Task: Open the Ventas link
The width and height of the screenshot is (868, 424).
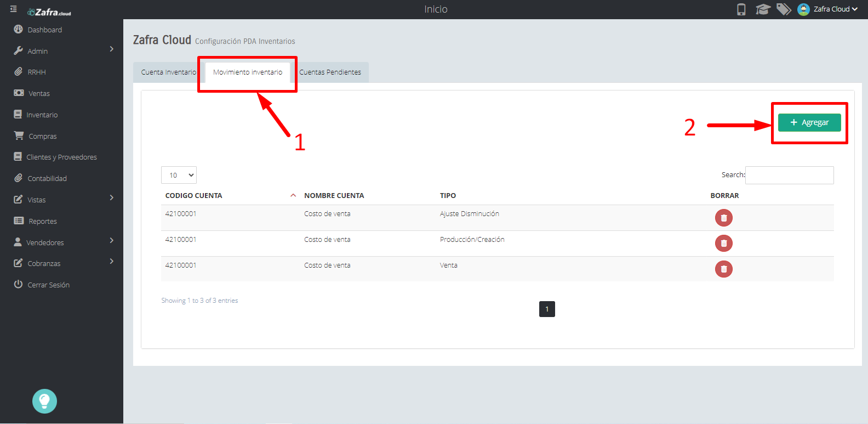Action: [x=39, y=93]
